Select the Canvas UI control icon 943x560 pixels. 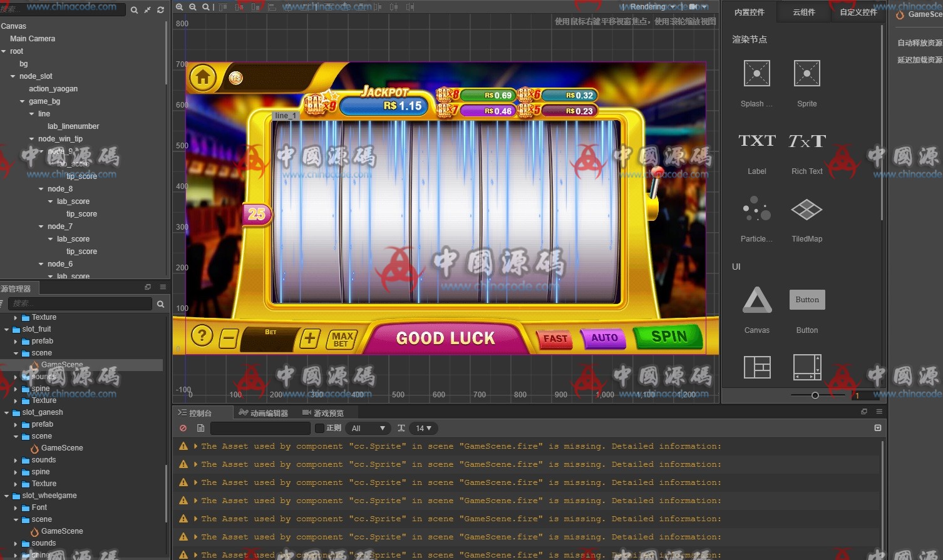tap(756, 300)
